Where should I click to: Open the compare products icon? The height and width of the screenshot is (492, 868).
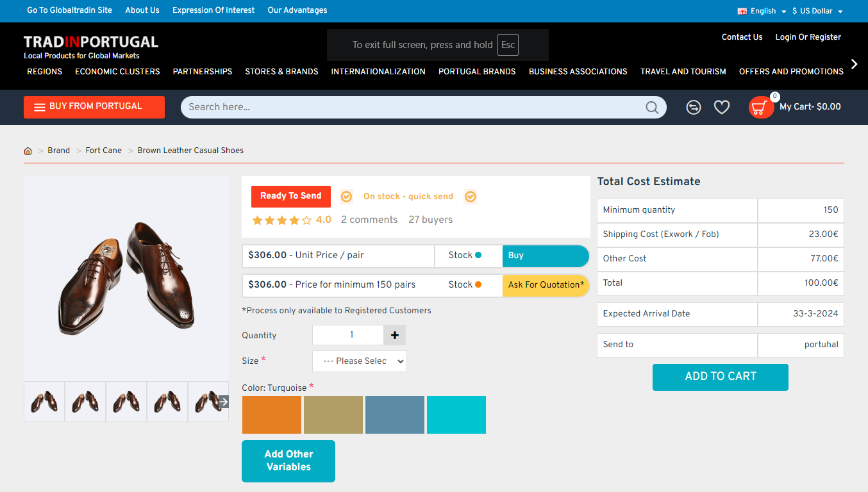click(x=693, y=107)
